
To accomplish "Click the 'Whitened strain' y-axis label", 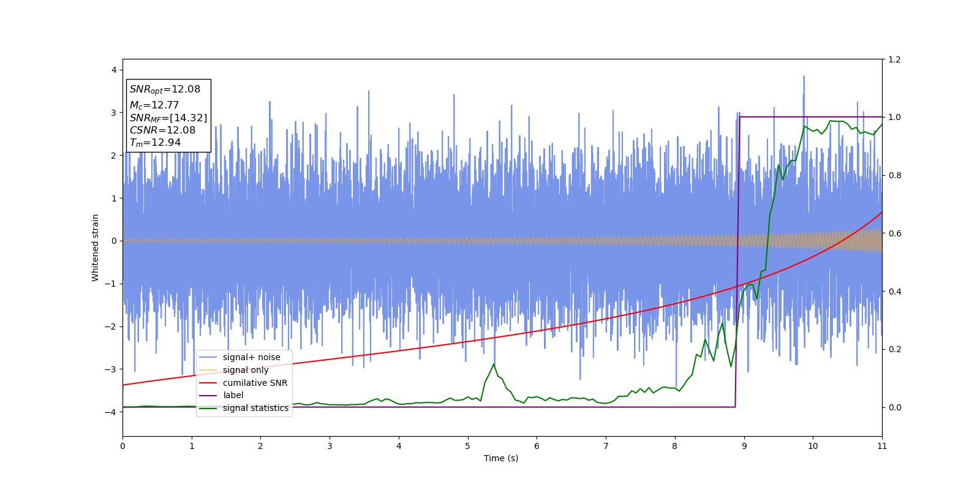I will (96, 247).
